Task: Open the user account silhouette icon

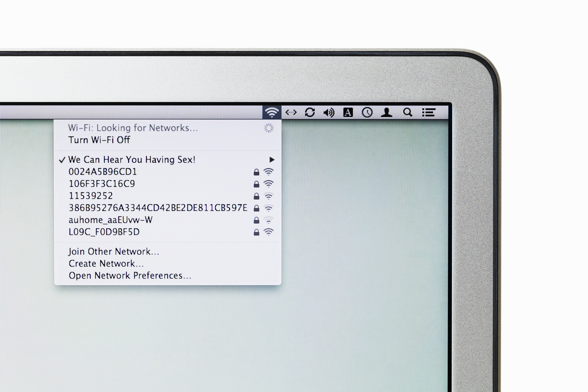Action: [386, 113]
